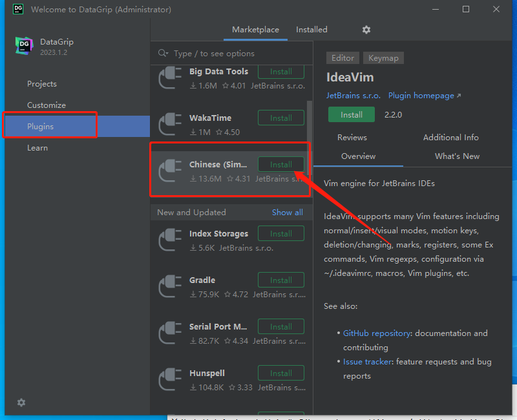Open the IdeaVim plugin homepage
Screen dimensions: 517x420
[x=421, y=95]
